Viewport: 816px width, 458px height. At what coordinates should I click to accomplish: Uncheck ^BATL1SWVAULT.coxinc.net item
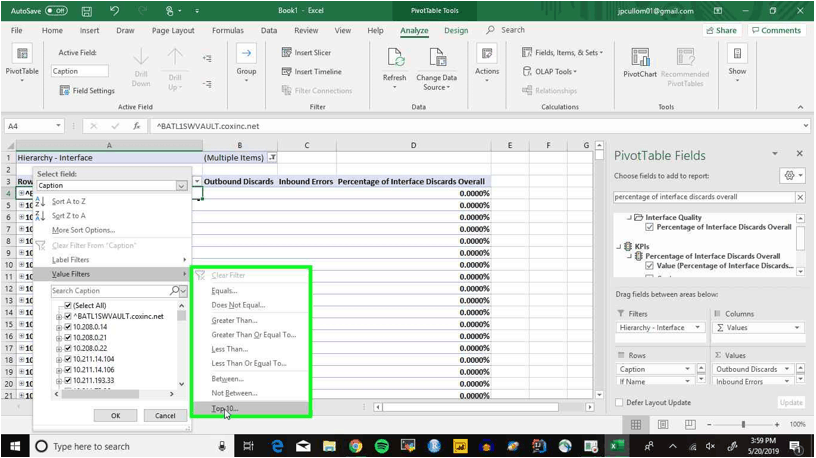[x=68, y=316]
